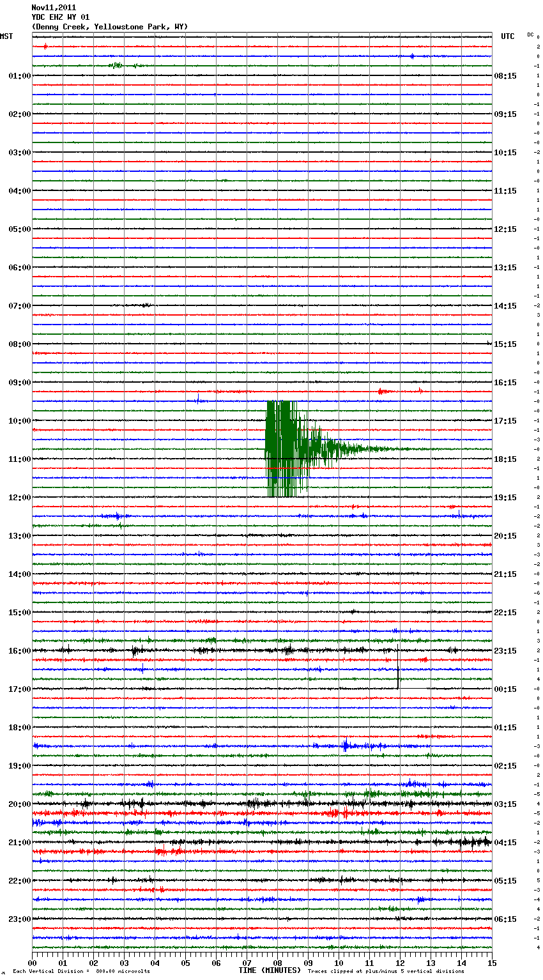This screenshot has width=543, height=980.
Task: Click the 00 minute tick on the time axis
Action: point(33,963)
